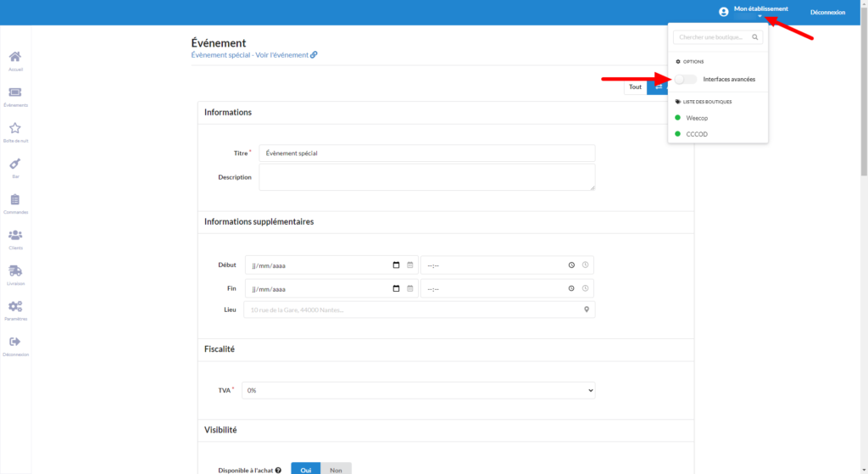This screenshot has height=474, width=868.
Task: Click the link chain icon beside Voir l'événement
Action: click(314, 55)
